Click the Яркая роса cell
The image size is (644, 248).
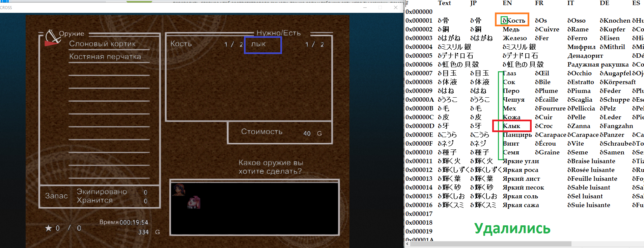click(521, 170)
